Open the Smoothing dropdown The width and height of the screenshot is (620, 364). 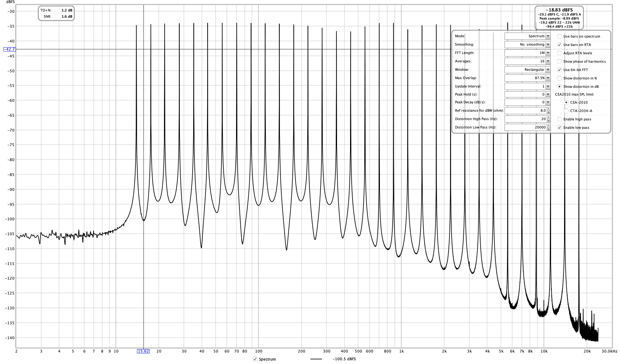pyautogui.click(x=527, y=44)
